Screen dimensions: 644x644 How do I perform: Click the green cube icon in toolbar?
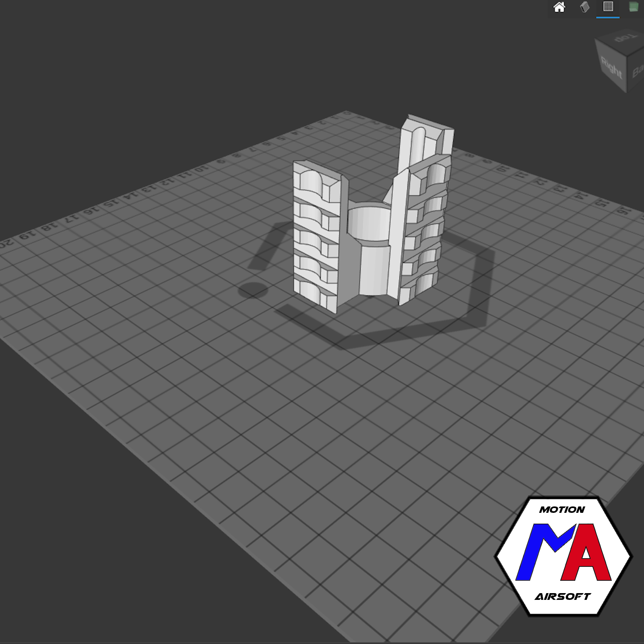(633, 7)
